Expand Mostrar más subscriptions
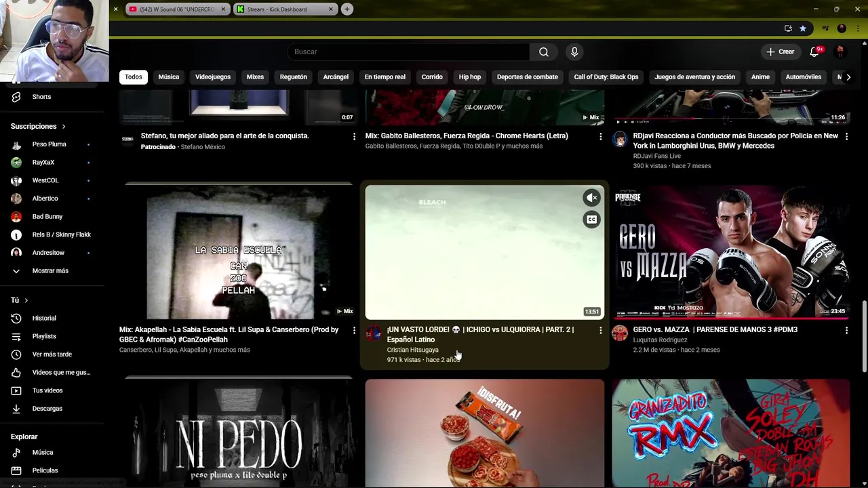The image size is (868, 488). click(52, 270)
